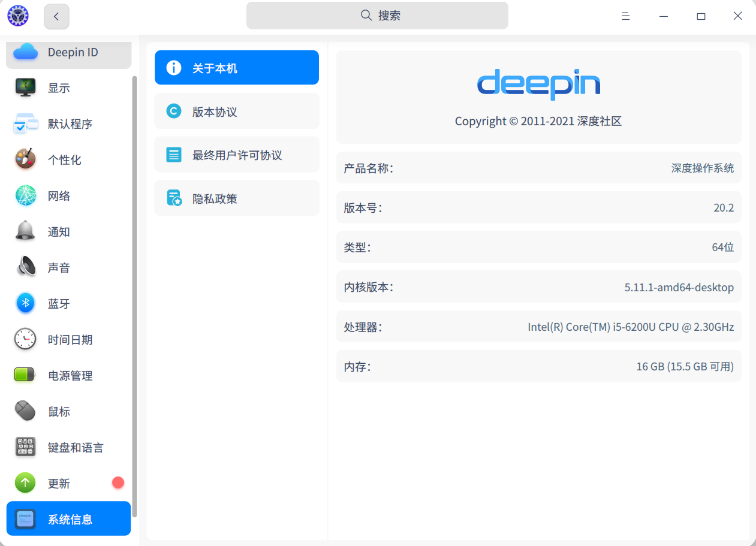
Task: Open the 默认程序 sidebar icon
Action: click(26, 123)
